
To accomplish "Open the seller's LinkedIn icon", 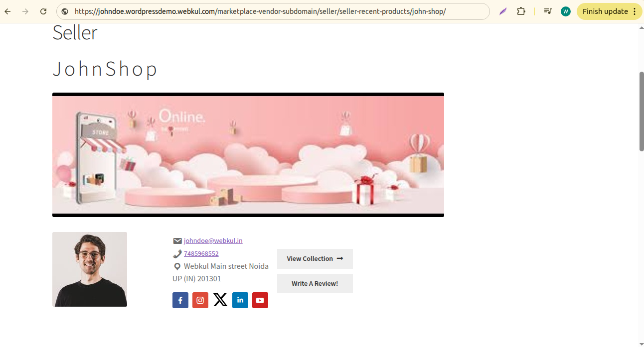I will [240, 300].
